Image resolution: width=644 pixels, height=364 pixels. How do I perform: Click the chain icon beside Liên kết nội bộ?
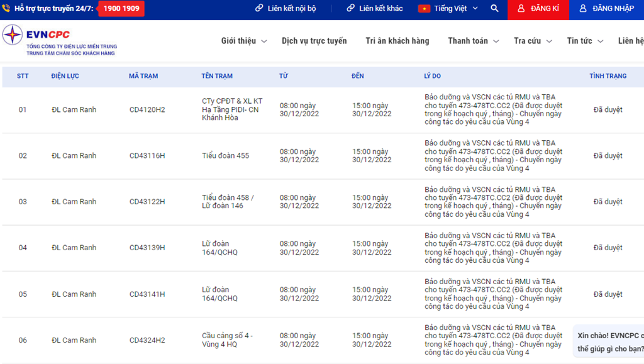[x=259, y=9]
